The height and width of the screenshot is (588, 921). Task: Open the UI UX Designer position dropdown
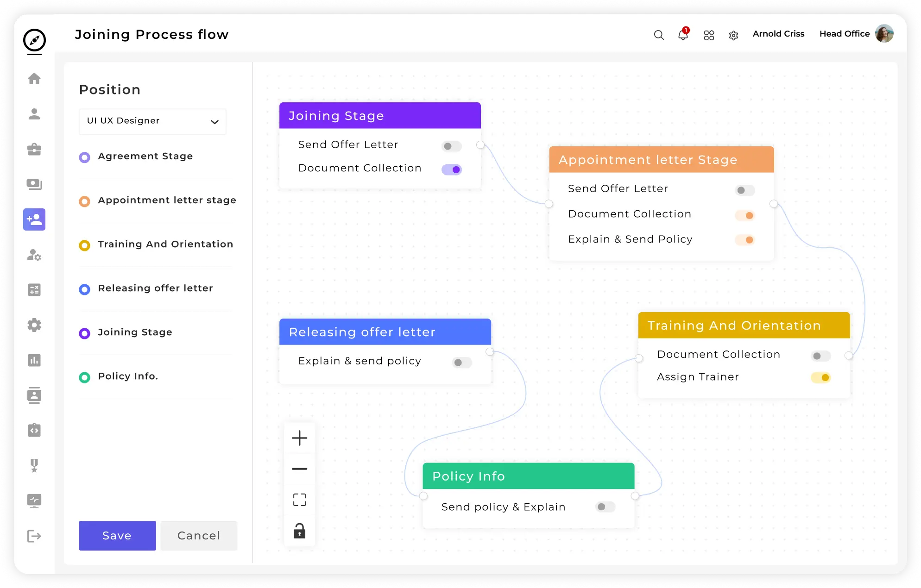(x=152, y=121)
